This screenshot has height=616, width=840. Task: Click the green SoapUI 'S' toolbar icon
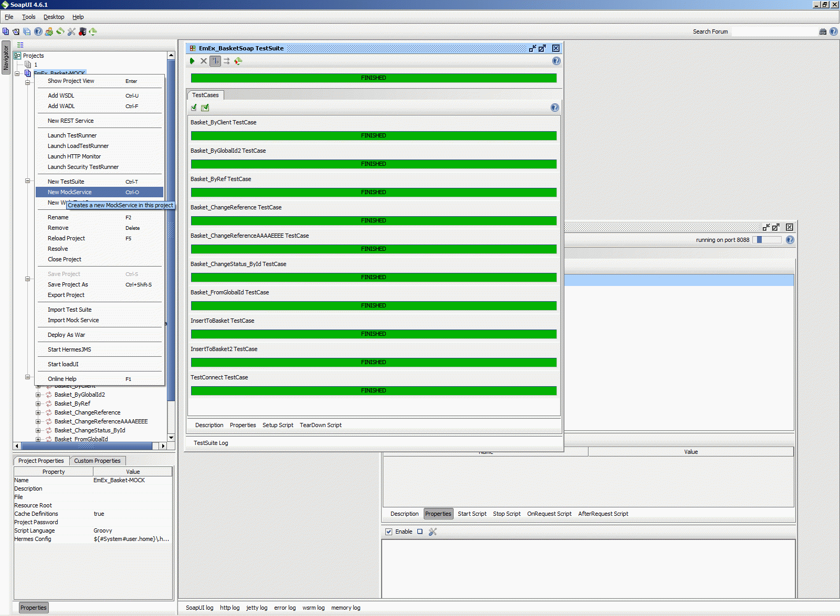pos(60,31)
